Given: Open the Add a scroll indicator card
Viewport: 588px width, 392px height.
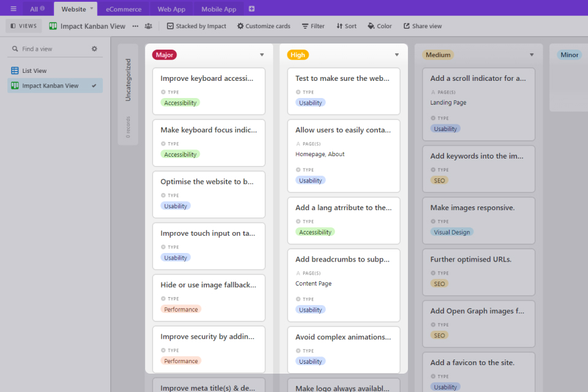Looking at the screenshot, I should point(478,104).
